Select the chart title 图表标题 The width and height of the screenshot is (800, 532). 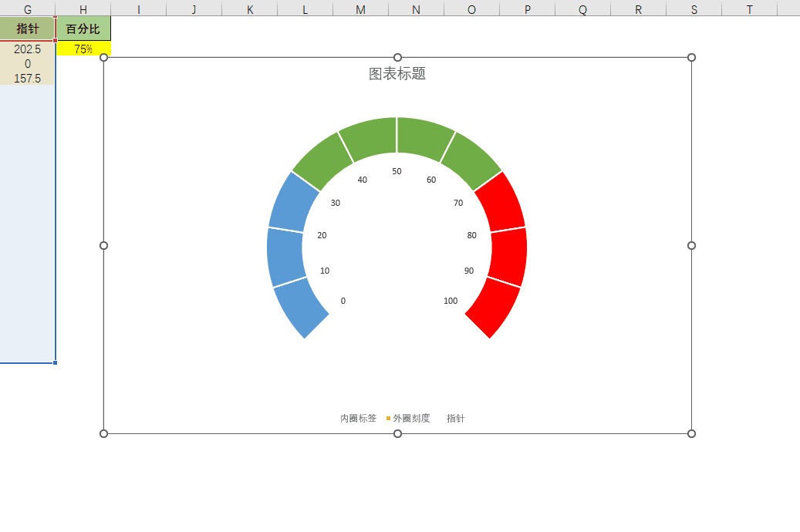(x=397, y=74)
